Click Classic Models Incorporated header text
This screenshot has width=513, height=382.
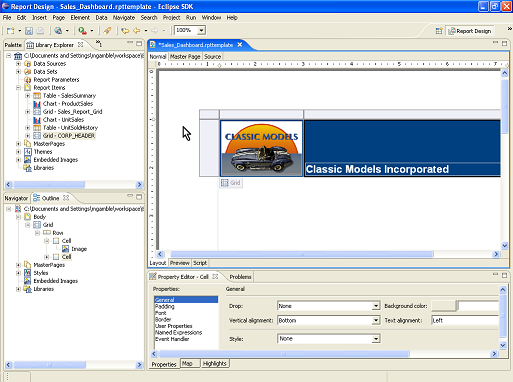[x=377, y=169]
